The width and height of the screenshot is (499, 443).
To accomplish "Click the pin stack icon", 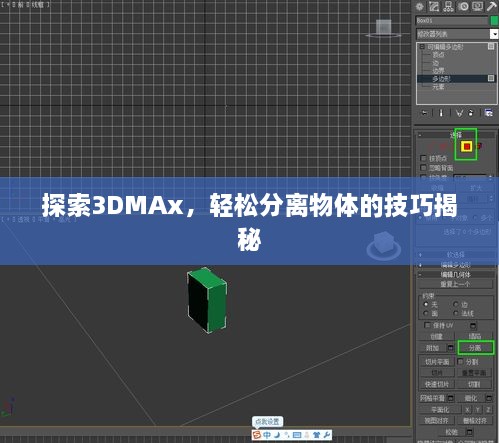I will tap(424, 113).
